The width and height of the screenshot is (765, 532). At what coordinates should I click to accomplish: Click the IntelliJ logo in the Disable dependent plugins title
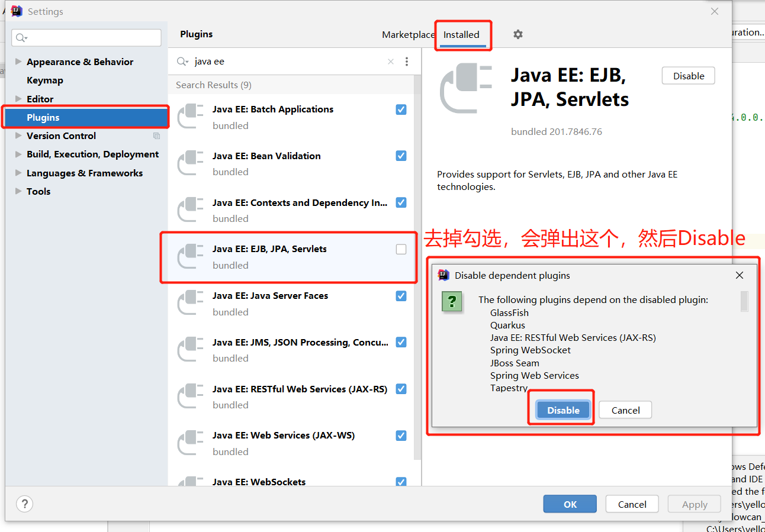tap(443, 275)
